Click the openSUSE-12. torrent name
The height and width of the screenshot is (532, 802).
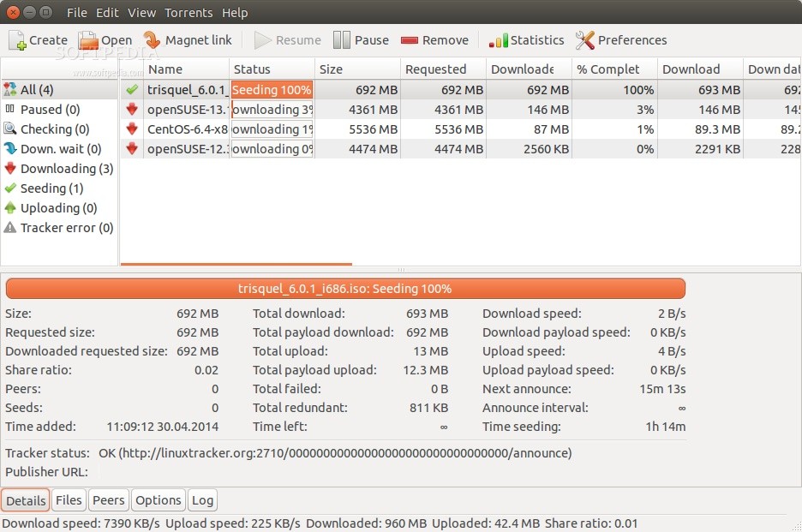pos(187,149)
